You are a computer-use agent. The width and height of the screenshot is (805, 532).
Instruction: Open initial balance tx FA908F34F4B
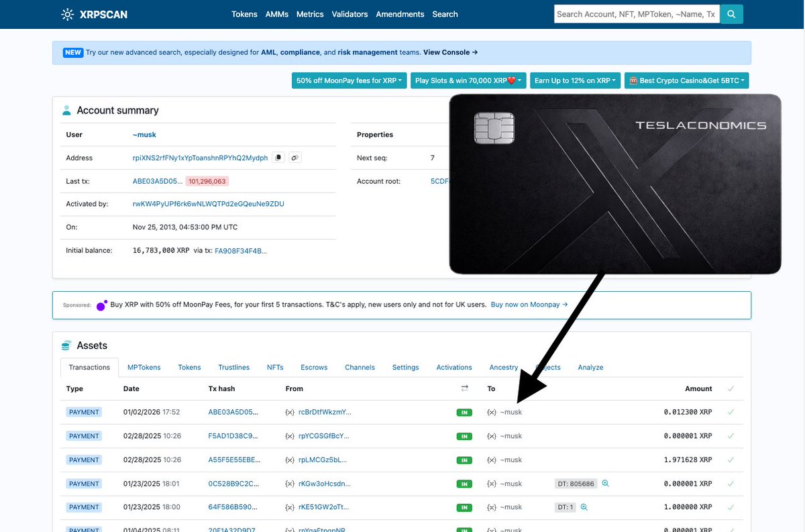(240, 250)
